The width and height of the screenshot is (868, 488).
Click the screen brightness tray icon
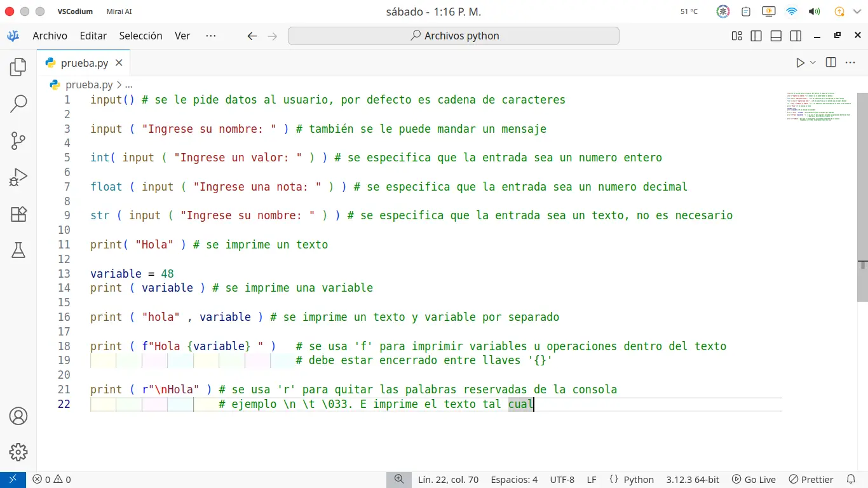pos(768,11)
